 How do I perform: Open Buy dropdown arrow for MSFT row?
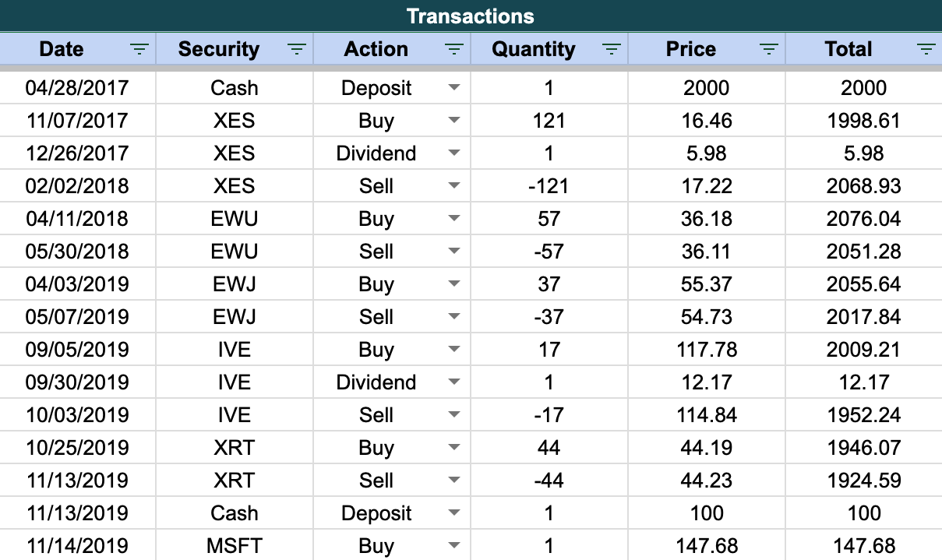[454, 546]
